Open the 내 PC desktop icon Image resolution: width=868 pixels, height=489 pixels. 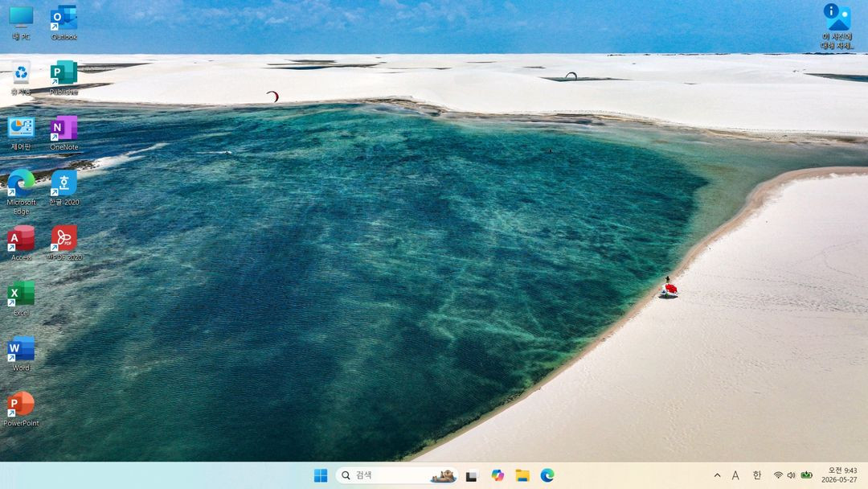[x=21, y=23]
